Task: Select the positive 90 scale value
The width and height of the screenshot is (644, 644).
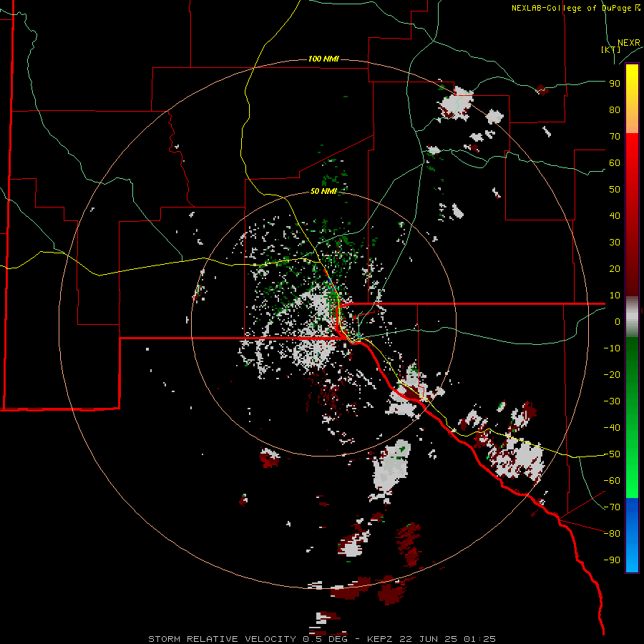Action: 615,84
